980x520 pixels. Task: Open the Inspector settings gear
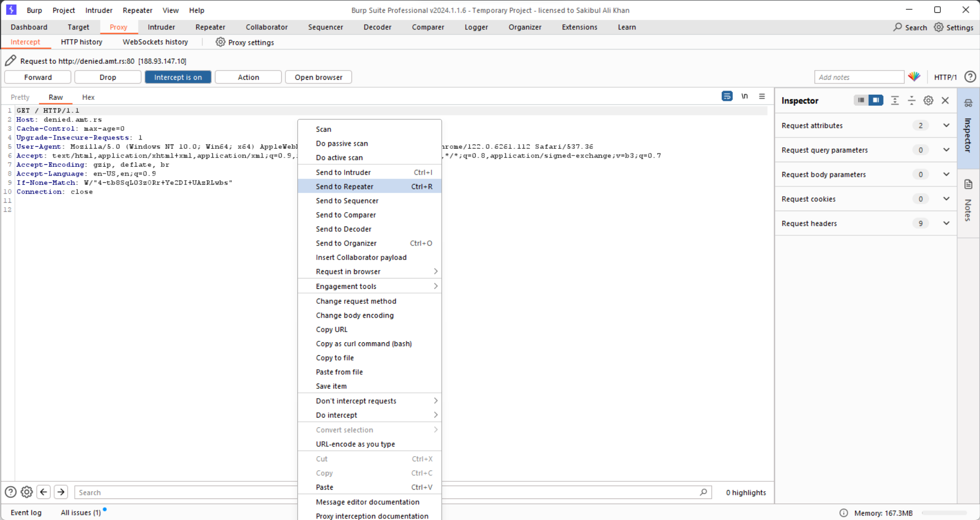pos(928,100)
